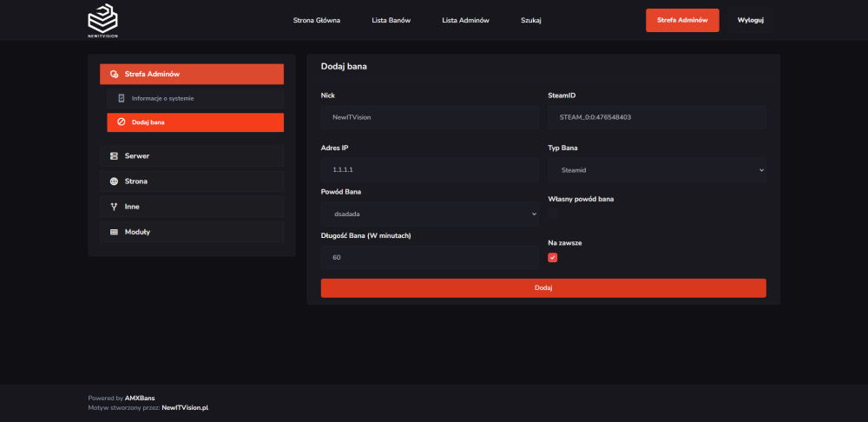Click the Nick label
This screenshot has height=422, width=868.
328,96
